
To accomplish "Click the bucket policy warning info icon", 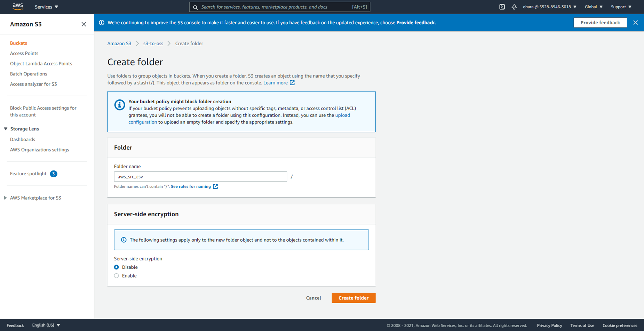I will (120, 105).
